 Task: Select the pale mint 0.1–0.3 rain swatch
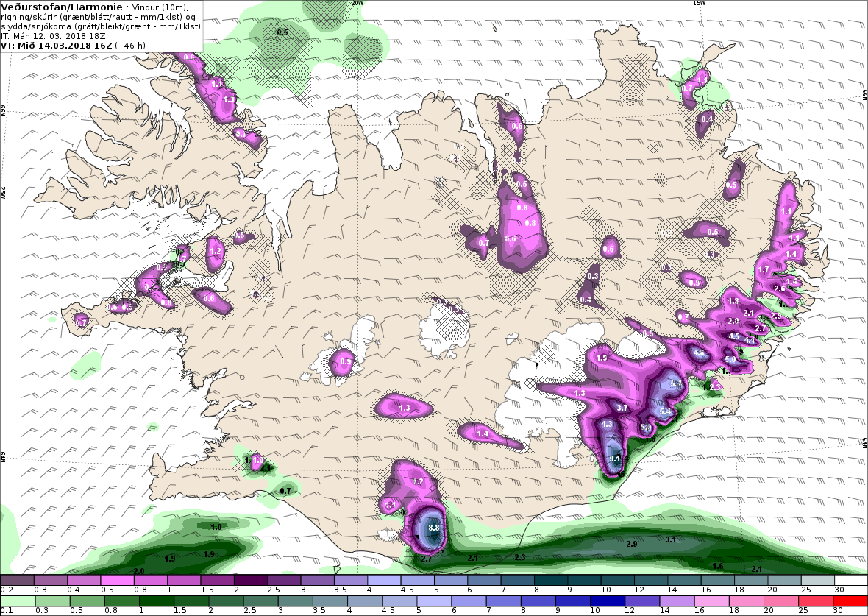pyautogui.click(x=18, y=601)
